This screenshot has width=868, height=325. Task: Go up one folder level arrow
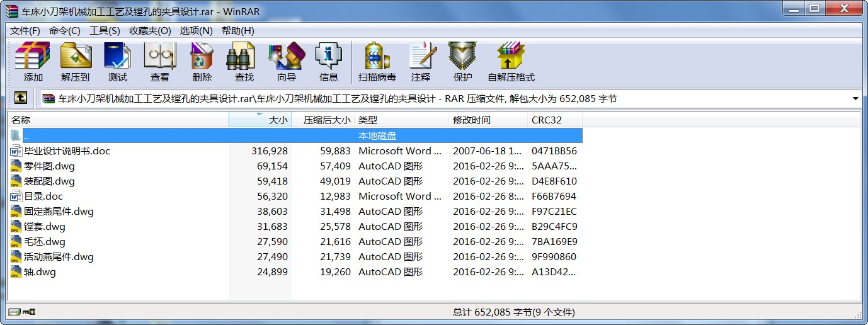coord(21,98)
